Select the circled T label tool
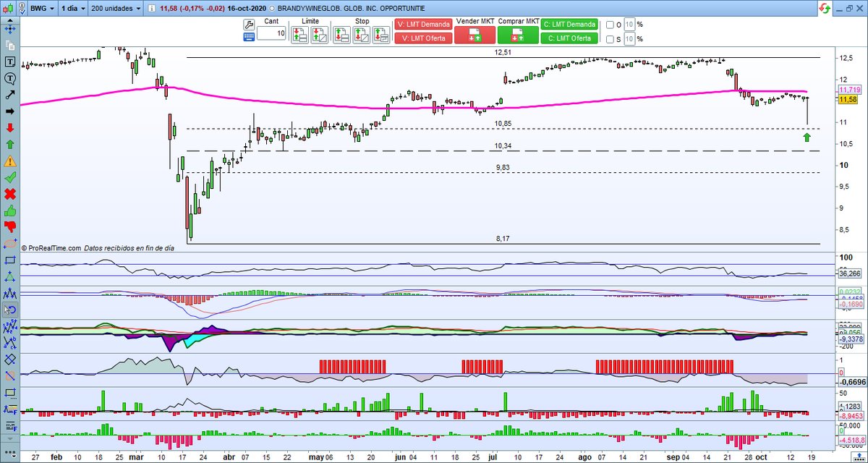868x463 pixels. [10, 78]
